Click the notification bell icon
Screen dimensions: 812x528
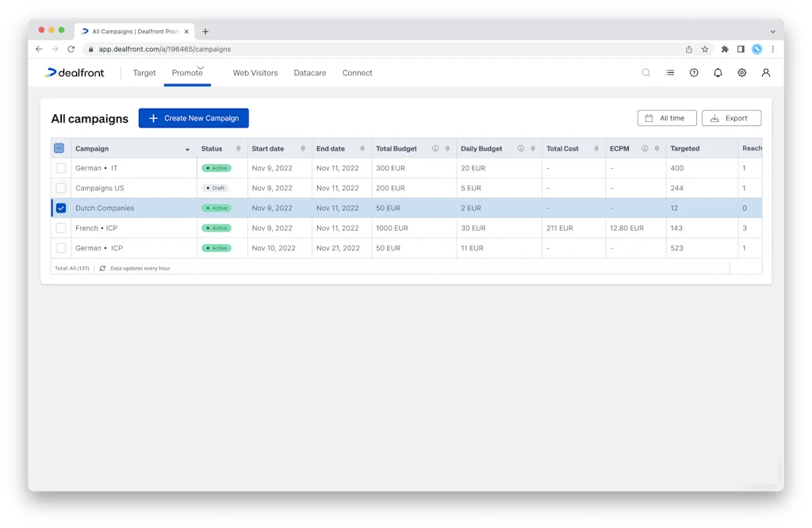point(718,72)
